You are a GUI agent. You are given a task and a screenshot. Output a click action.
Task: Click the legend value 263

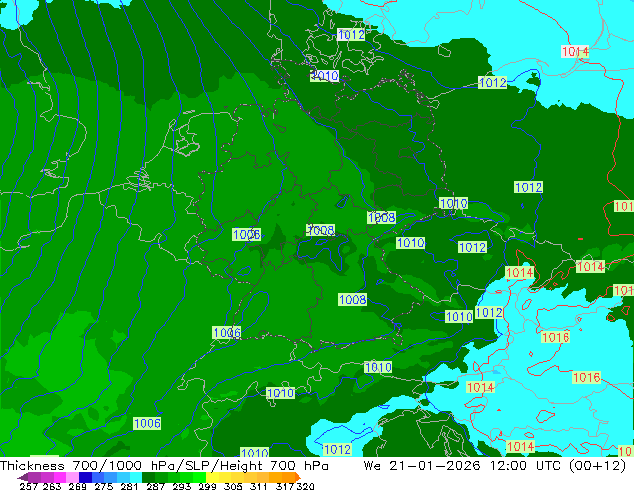pos(52,486)
